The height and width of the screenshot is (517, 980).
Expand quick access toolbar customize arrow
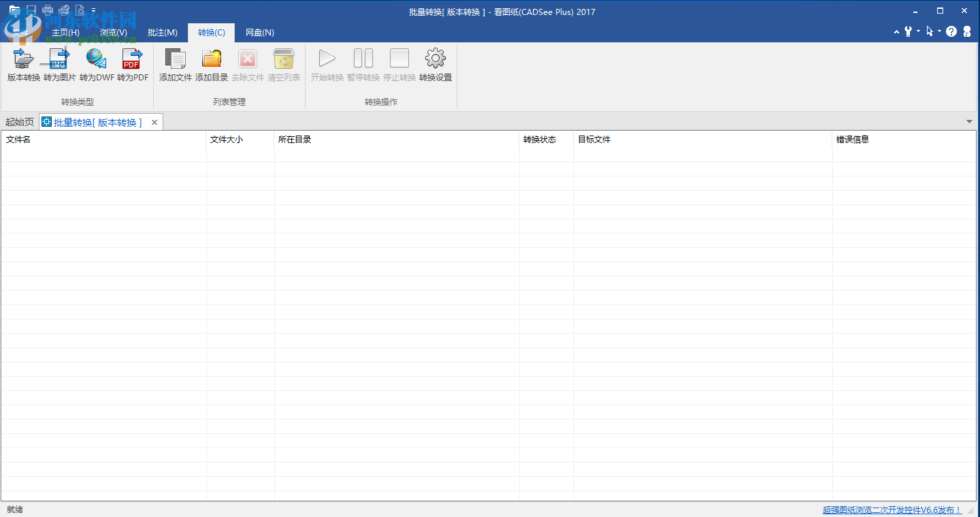pyautogui.click(x=94, y=10)
